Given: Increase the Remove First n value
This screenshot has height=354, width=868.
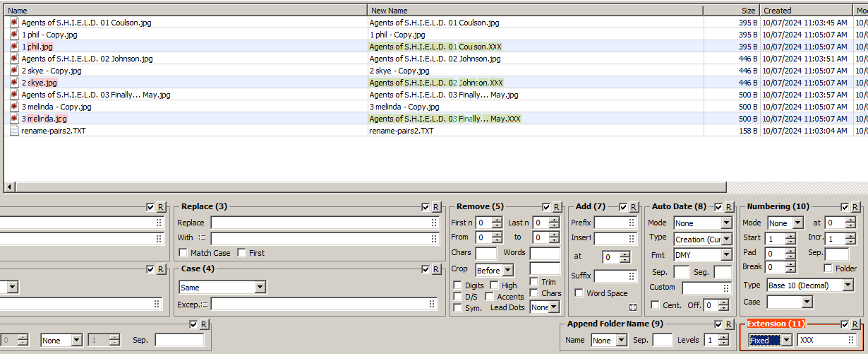Looking at the screenshot, I should click(x=497, y=220).
